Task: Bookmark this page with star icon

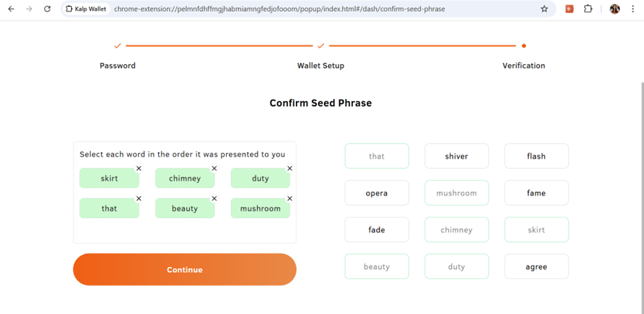Action: click(x=544, y=9)
